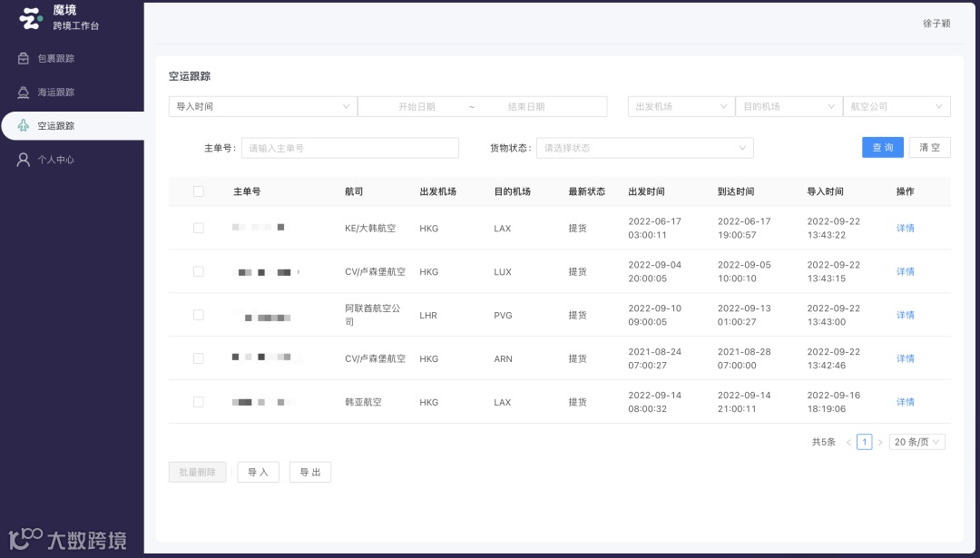Click PVG destination cell
Screen dimensions: 980x558
point(503,315)
